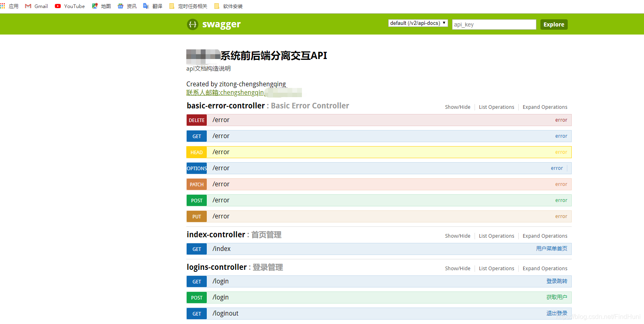Click Expand Operations for logins-controller

pos(545,269)
